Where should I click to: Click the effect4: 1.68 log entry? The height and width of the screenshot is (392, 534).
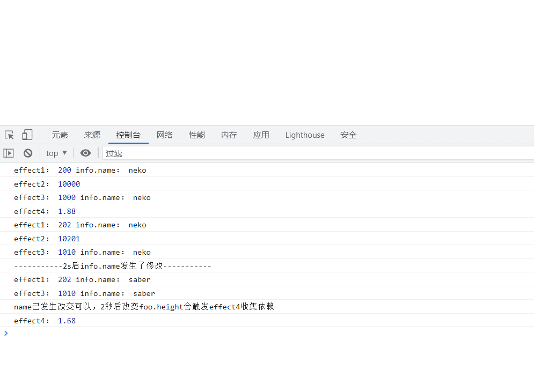(x=45, y=321)
